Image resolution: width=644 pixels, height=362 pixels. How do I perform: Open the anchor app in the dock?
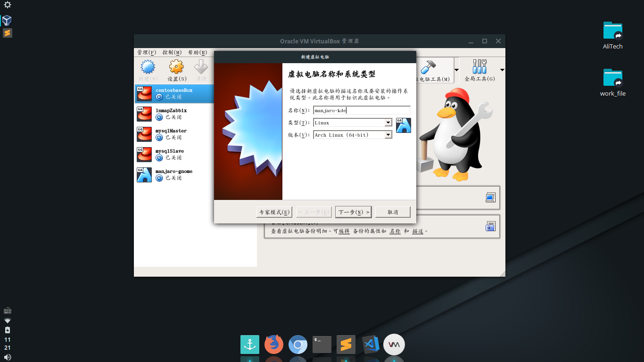click(250, 345)
